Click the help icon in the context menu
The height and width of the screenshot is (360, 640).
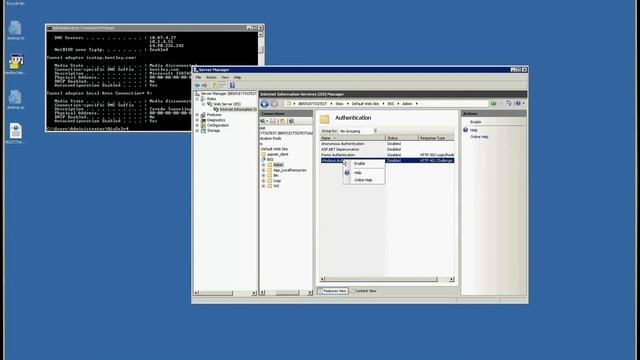tap(347, 173)
